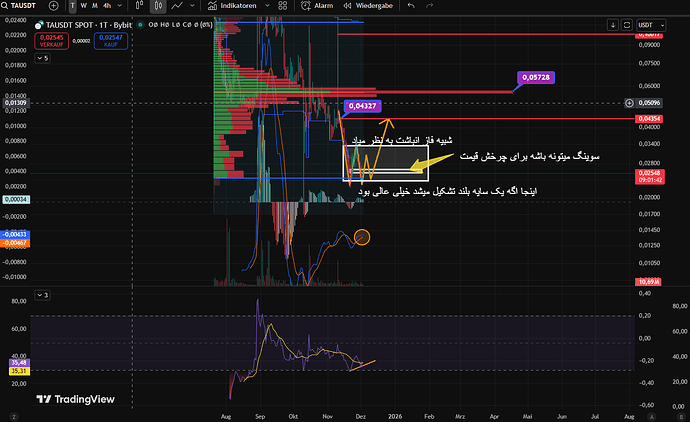Select the candlestick chart type icon
This screenshot has width=690, height=422.
click(x=156, y=5)
